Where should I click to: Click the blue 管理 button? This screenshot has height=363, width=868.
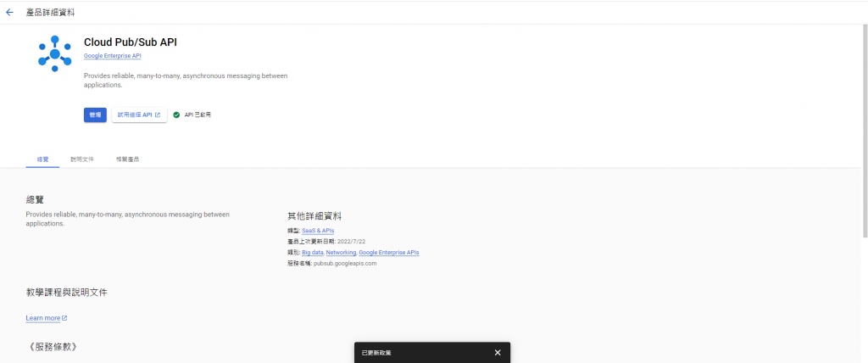point(95,114)
